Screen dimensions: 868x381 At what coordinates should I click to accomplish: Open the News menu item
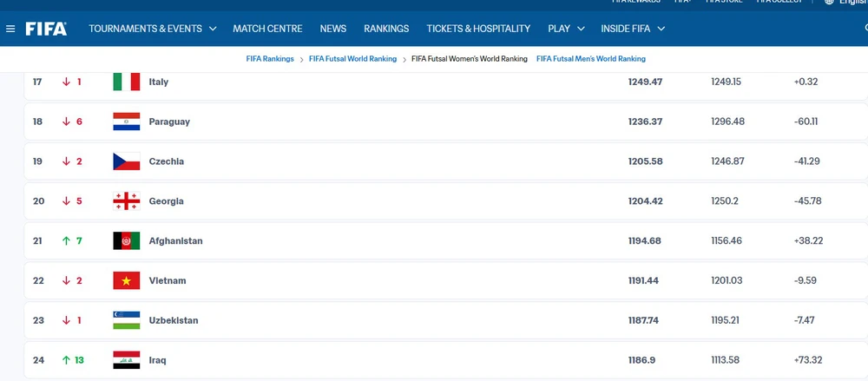coord(333,29)
